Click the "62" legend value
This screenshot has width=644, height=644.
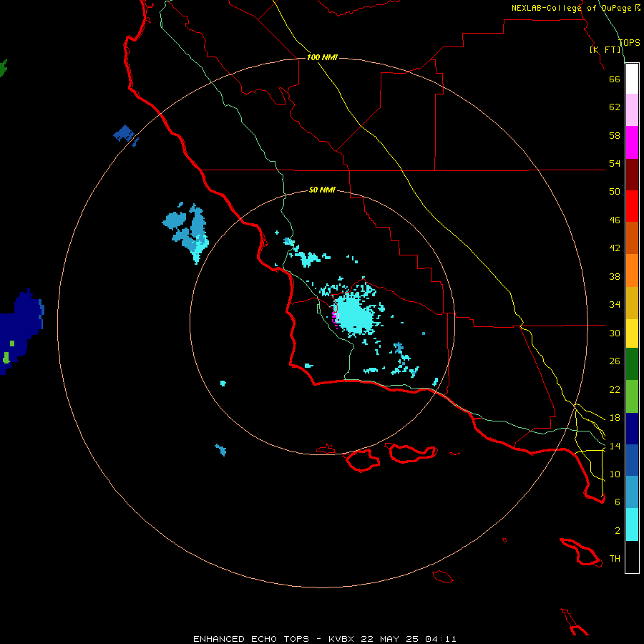tap(615, 107)
